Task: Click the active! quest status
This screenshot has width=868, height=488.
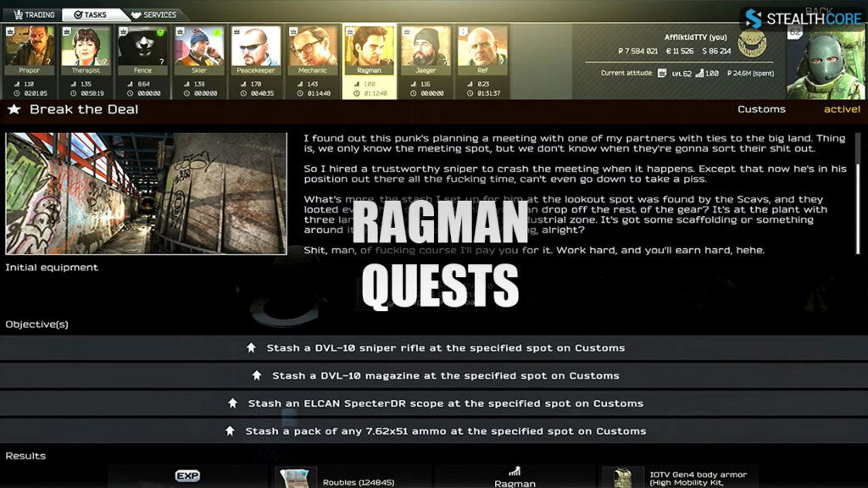Action: click(842, 109)
